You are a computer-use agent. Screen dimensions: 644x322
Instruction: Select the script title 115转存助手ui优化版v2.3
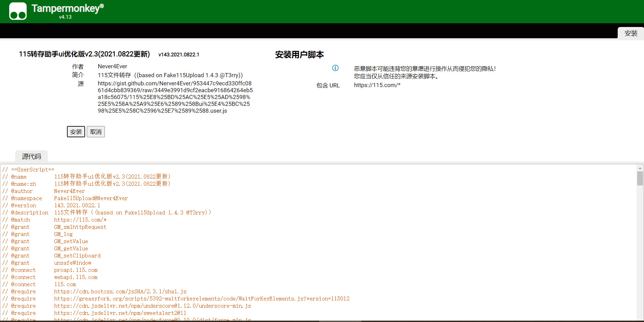[x=84, y=54]
